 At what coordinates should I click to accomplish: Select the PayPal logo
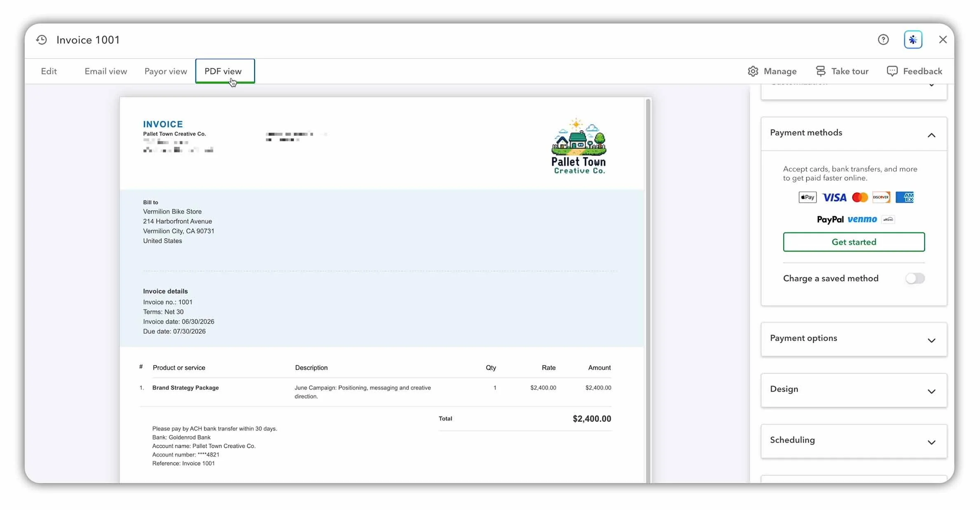pos(830,220)
